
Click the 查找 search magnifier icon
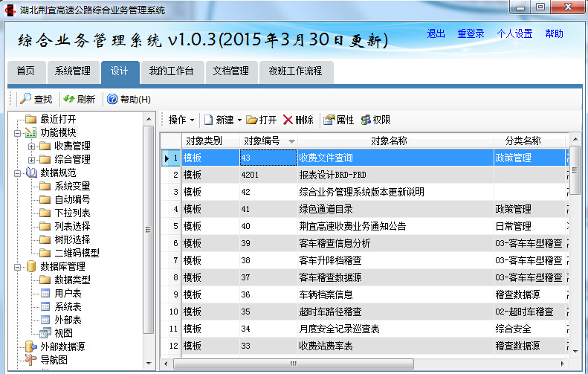(x=25, y=99)
